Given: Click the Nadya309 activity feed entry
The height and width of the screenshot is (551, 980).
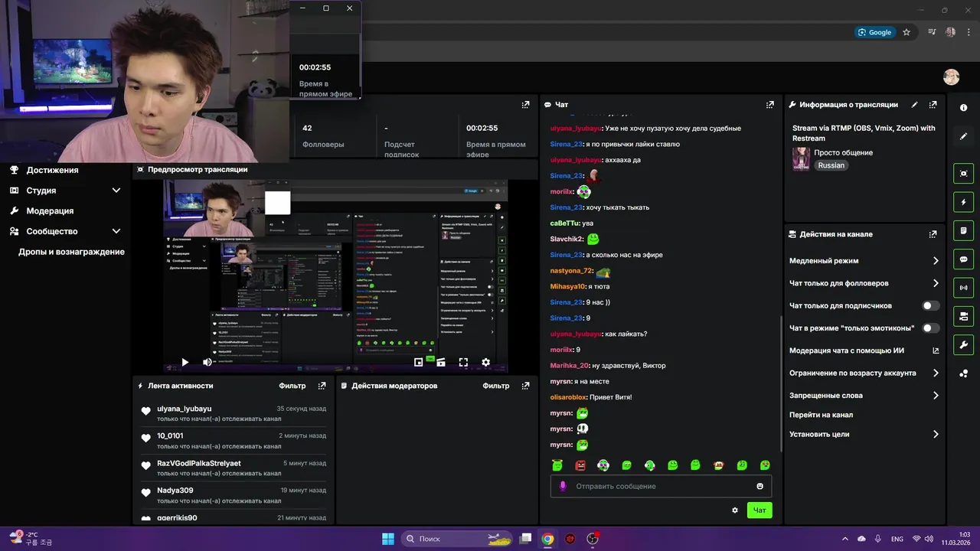Looking at the screenshot, I should (234, 494).
